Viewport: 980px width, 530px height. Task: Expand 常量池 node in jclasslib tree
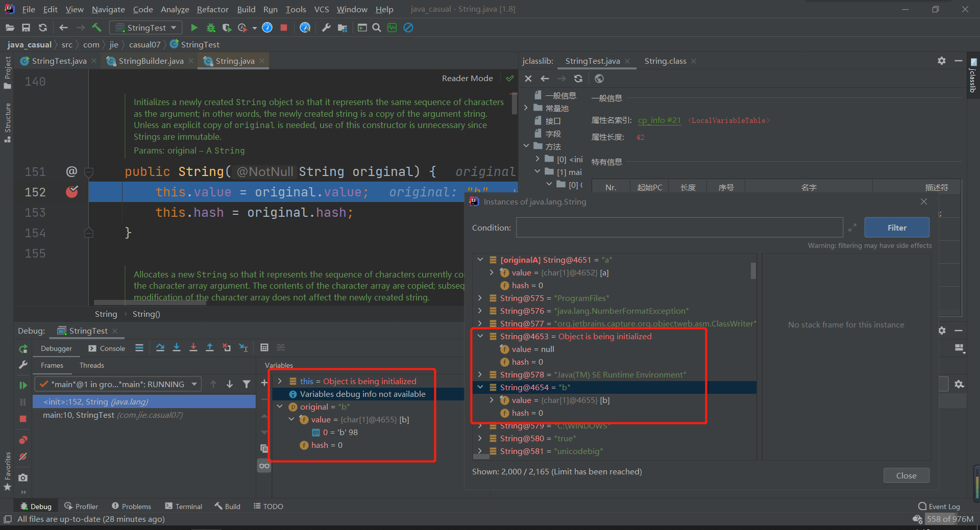point(526,108)
